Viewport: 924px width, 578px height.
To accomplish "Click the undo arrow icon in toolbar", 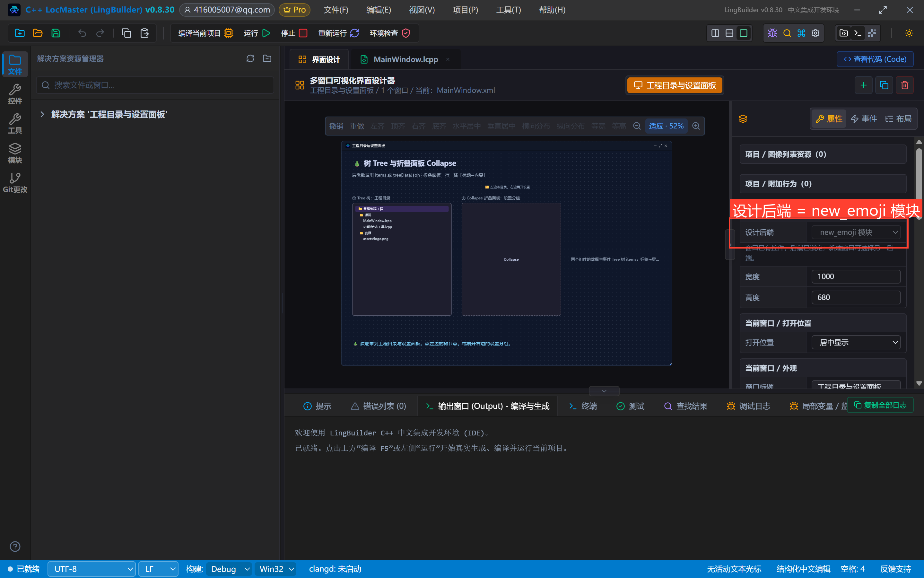I will [x=82, y=33].
